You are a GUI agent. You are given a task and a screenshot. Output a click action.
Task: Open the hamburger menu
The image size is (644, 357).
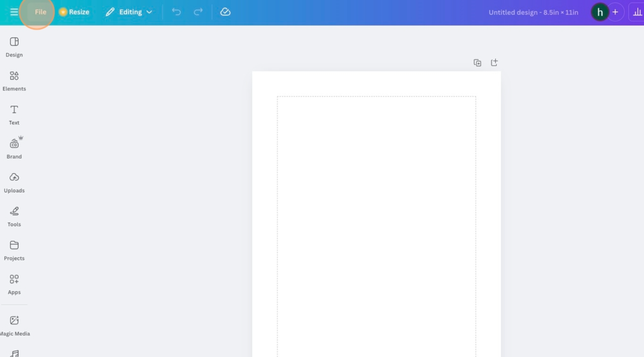pyautogui.click(x=14, y=12)
